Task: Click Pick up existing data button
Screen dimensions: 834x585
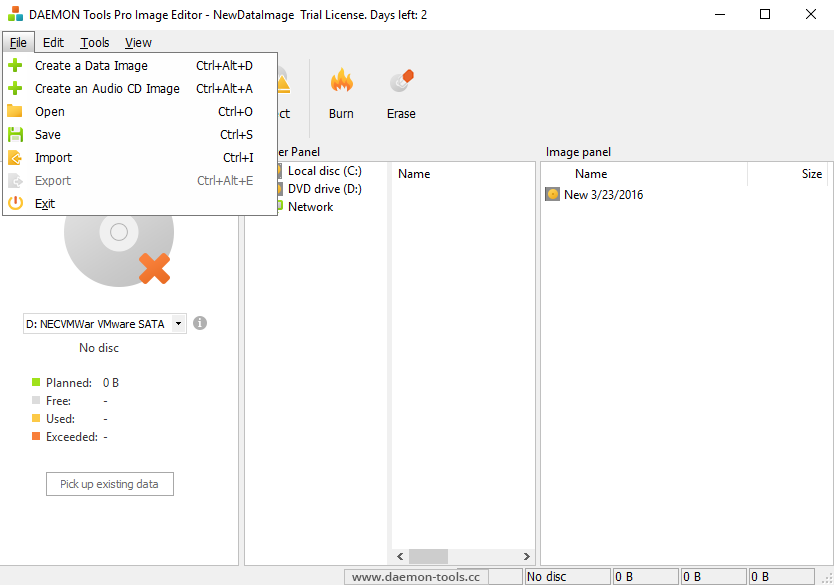Action: [x=110, y=484]
